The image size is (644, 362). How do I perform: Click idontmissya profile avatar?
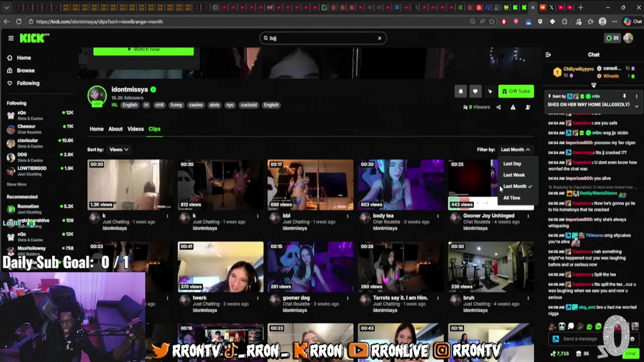(x=97, y=96)
